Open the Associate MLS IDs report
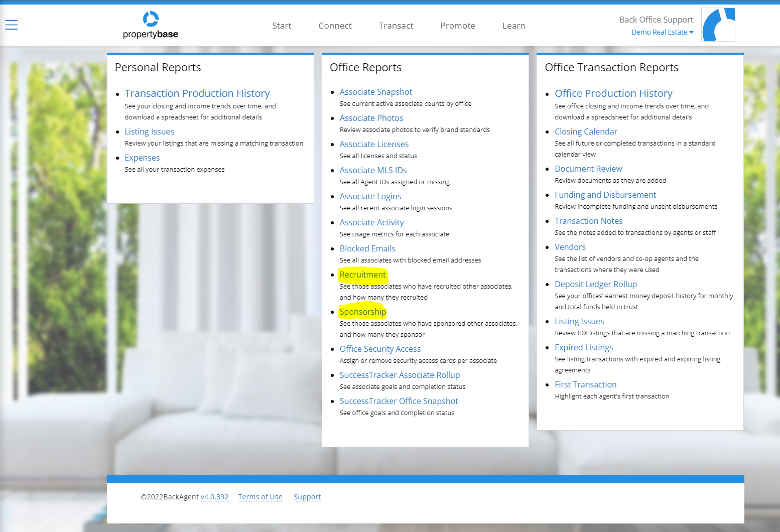Screen dimensions: 780x532 pyautogui.click(x=373, y=170)
